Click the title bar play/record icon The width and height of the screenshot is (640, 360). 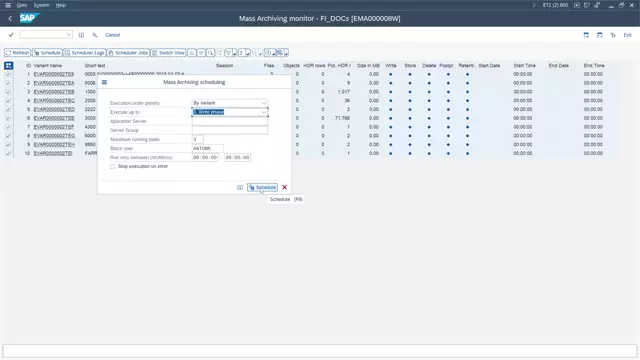(577, 5)
